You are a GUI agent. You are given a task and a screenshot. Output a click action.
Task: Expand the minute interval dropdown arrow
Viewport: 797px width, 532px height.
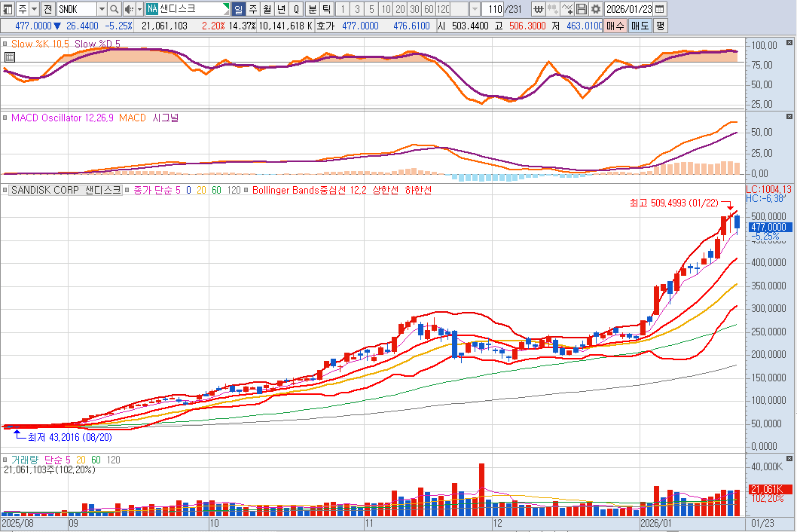click(x=474, y=9)
